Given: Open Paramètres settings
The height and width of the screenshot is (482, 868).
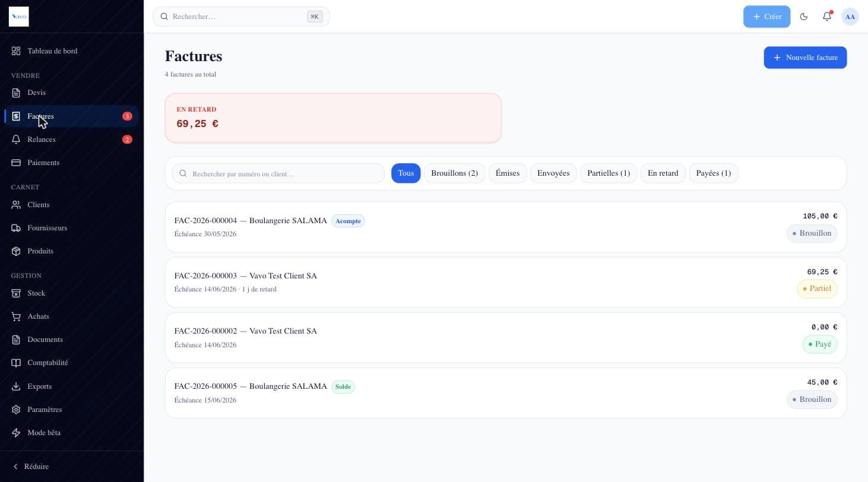Looking at the screenshot, I should pyautogui.click(x=72, y=410).
